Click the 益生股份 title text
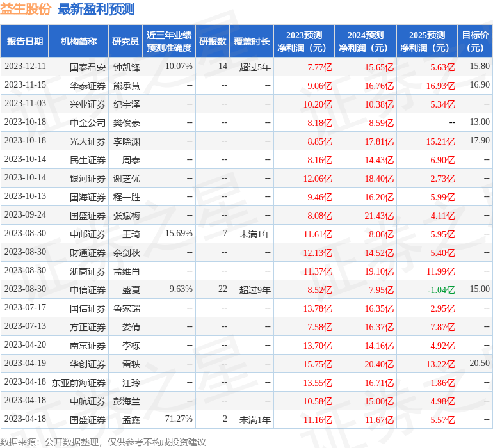The height and width of the screenshot is (448, 493). click(26, 9)
